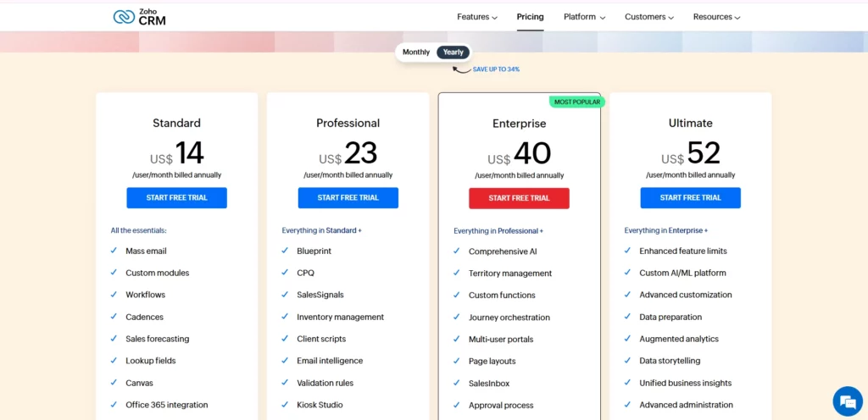Select the Custom AI/ML platform feature
This screenshot has width=868, height=420.
tap(682, 273)
